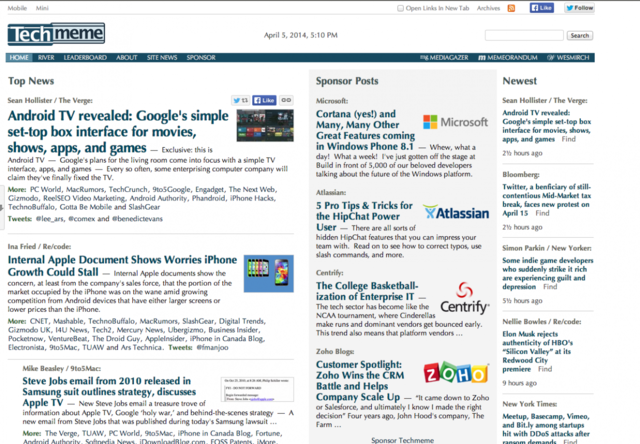Click the Centrify sponsor logo
Viewport: 640px width, 444px height.
point(464,298)
